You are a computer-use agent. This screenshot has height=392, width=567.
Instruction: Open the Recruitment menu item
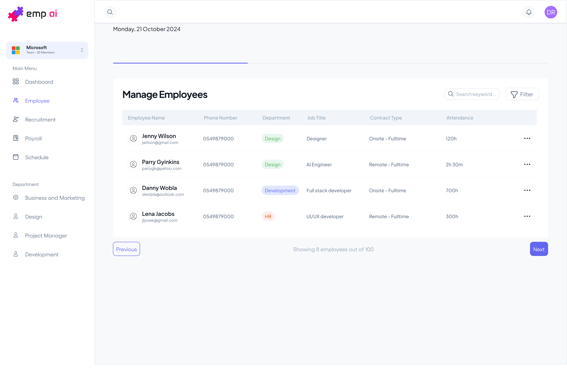click(x=40, y=120)
